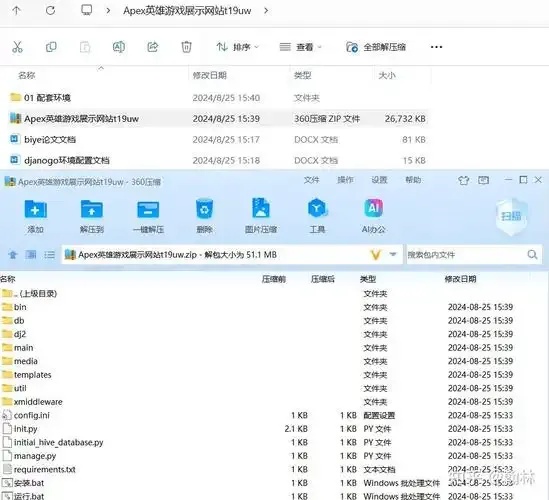549x500 pixels.
Task: Open the 帮助 menu in 360压缩
Action: [x=413, y=180]
